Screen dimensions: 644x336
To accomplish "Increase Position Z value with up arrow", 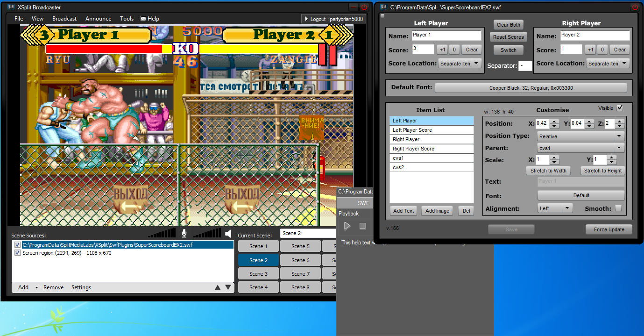I will tap(620, 122).
